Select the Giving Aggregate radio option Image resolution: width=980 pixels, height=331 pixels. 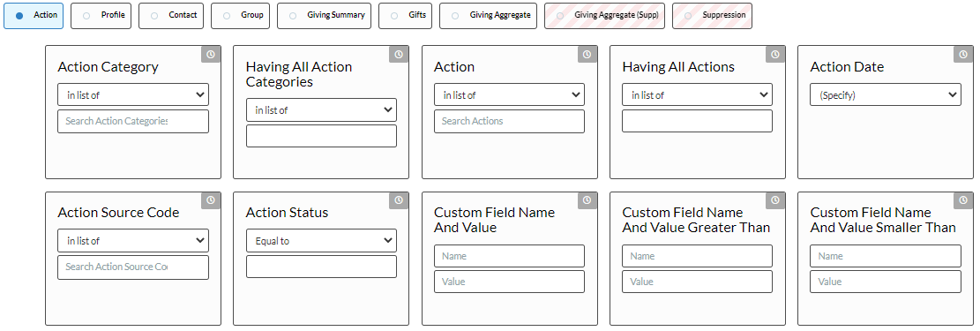[x=488, y=16]
